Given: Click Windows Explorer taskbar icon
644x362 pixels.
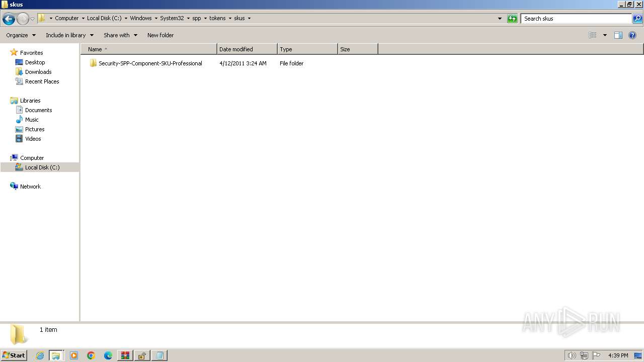Looking at the screenshot, I should (56, 355).
